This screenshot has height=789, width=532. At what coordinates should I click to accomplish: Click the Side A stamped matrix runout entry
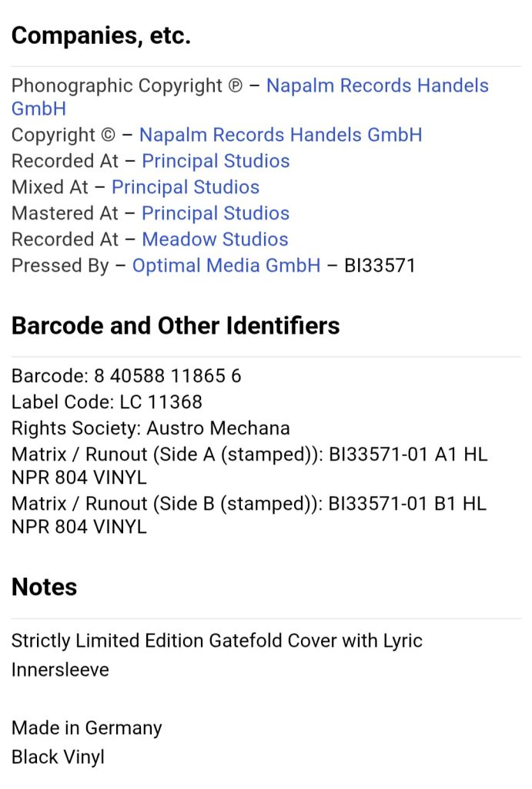click(249, 466)
